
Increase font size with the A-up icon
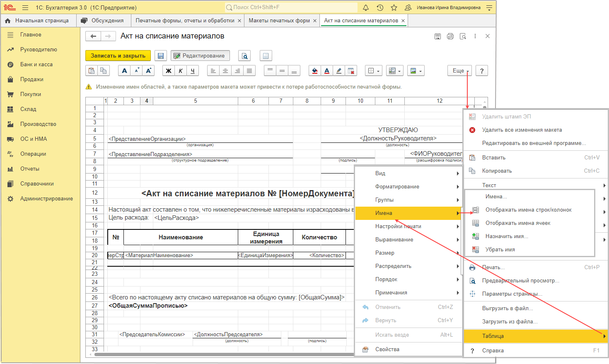click(148, 71)
